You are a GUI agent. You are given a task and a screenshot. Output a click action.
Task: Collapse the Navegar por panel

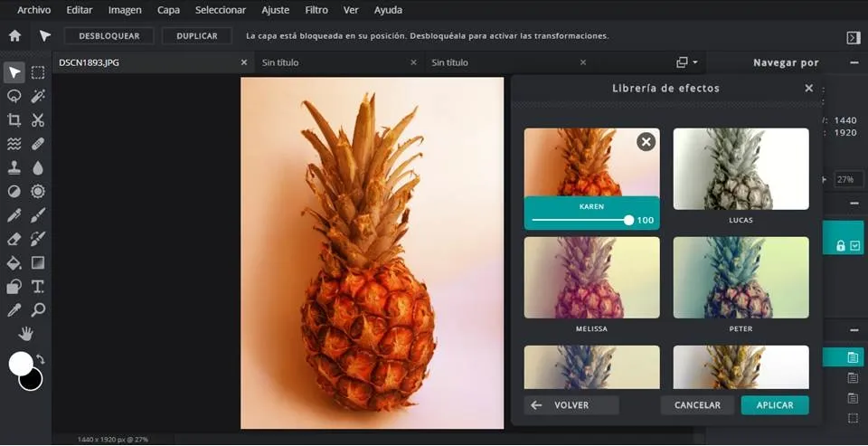pos(854,62)
